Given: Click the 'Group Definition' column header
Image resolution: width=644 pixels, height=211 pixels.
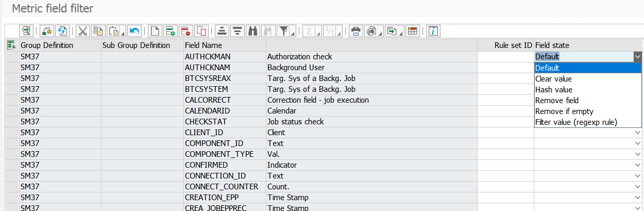Looking at the screenshot, I should point(47,45).
